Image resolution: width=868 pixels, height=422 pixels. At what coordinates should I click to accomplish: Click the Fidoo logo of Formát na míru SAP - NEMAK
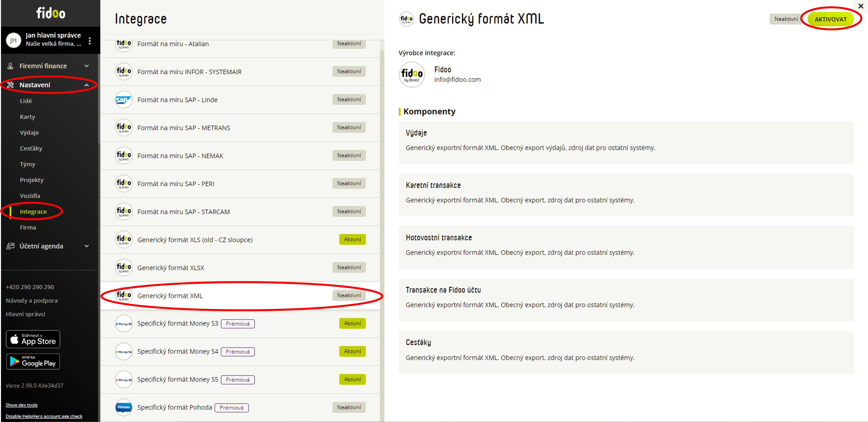point(124,156)
